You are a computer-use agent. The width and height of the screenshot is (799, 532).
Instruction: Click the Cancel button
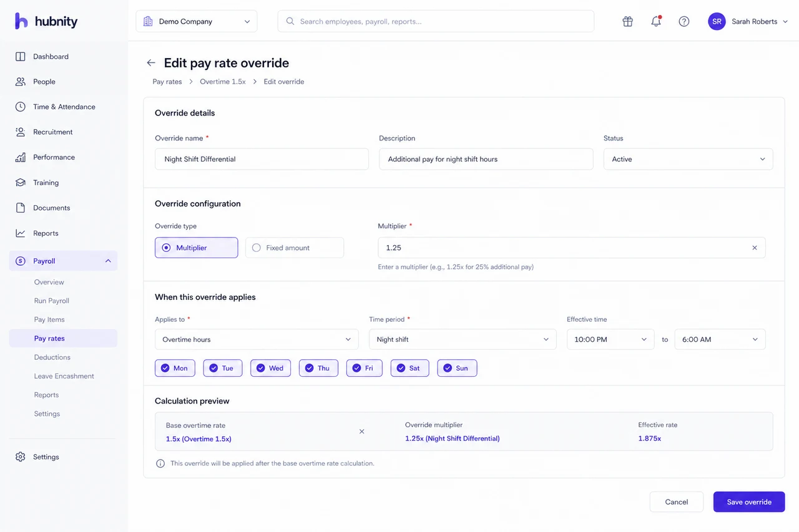pyautogui.click(x=677, y=502)
